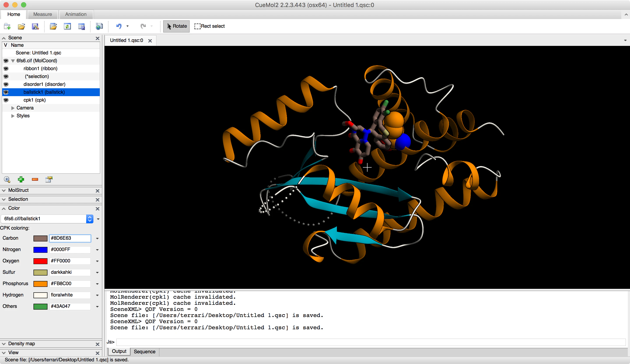Click the reload scene icon
630x364 pixels.
point(67,26)
